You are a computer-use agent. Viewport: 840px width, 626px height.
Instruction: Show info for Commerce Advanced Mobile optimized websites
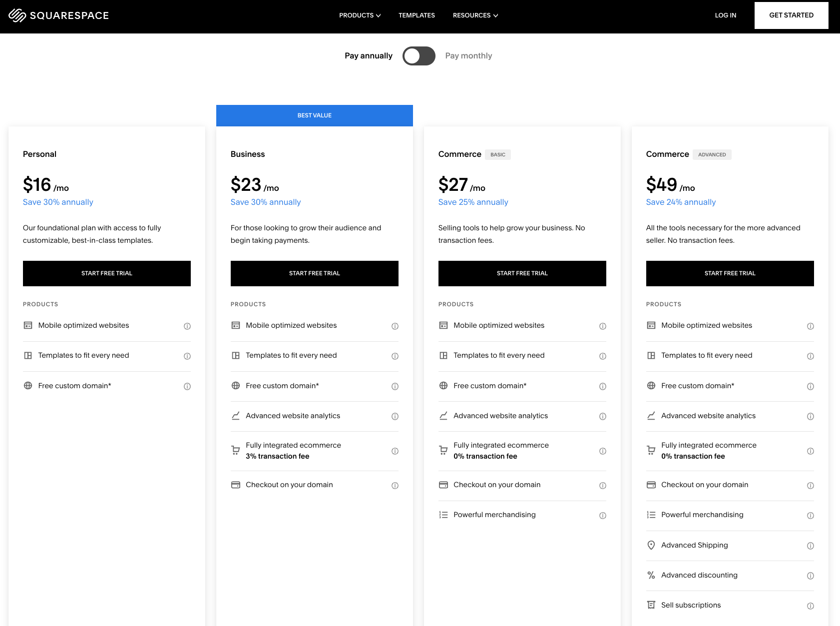point(811,326)
